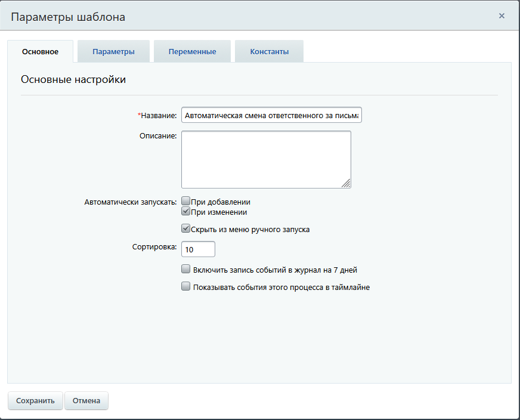Click the Сортировка input field
The image size is (520, 420).
pos(198,249)
